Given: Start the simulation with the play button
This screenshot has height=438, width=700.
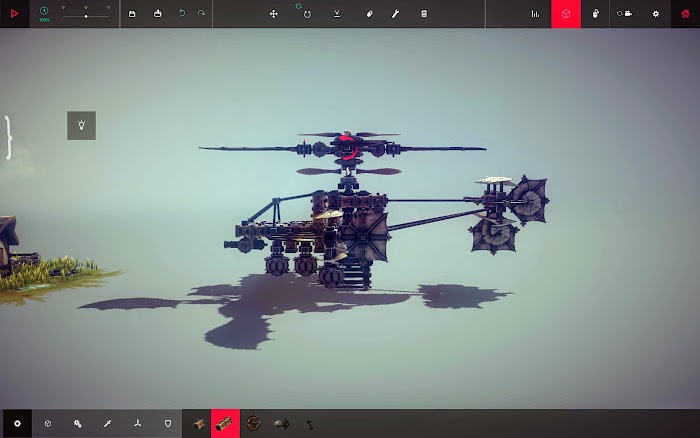Looking at the screenshot, I should point(14,13).
